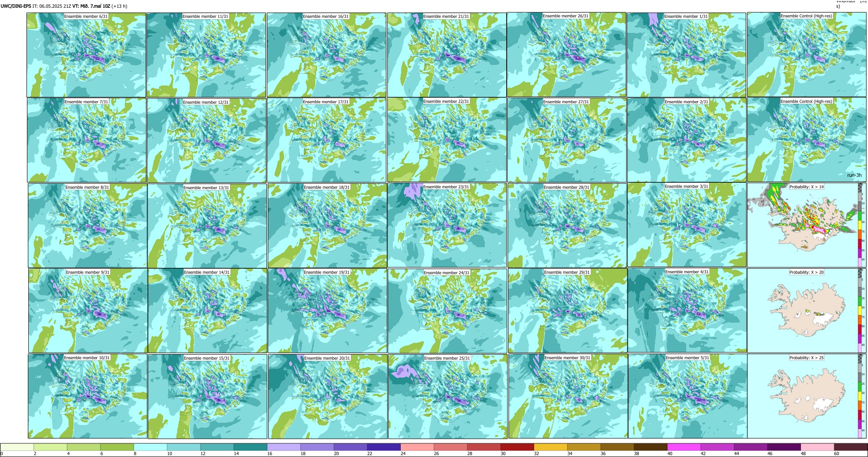
Task: View the Ensemble member 14/31 panel
Action: pyautogui.click(x=207, y=311)
